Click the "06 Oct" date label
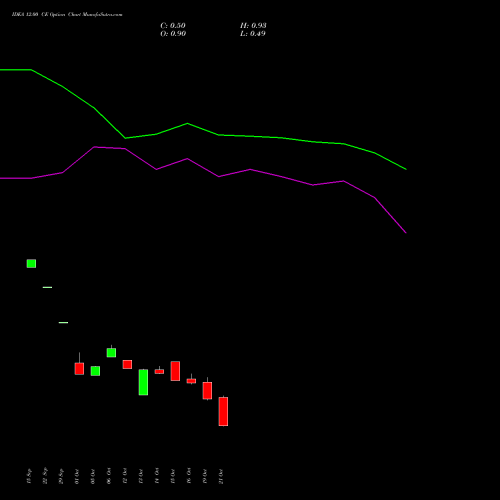Image resolution: width=500 pixels, height=500 pixels. (x=109, y=476)
